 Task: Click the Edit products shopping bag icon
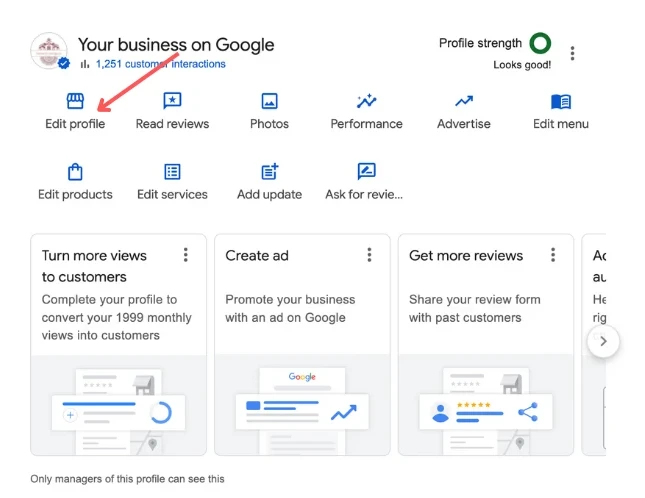[75, 172]
